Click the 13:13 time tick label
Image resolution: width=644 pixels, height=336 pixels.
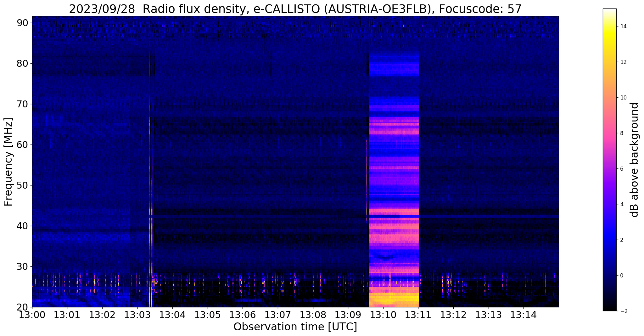(489, 315)
